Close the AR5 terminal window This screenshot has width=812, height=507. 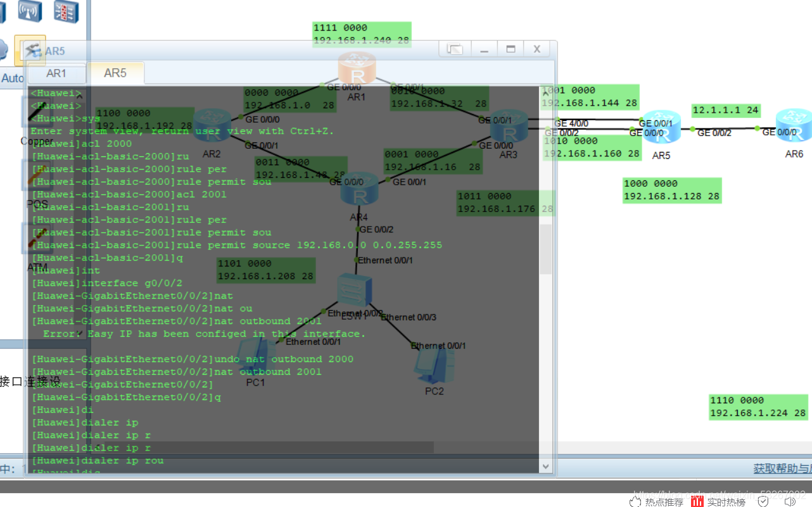pos(537,49)
